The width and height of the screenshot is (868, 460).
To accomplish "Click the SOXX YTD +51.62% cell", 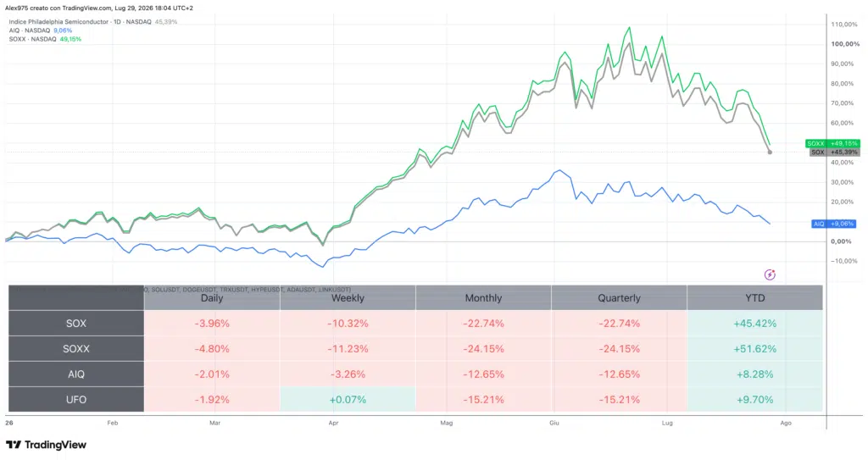I will click(x=755, y=349).
